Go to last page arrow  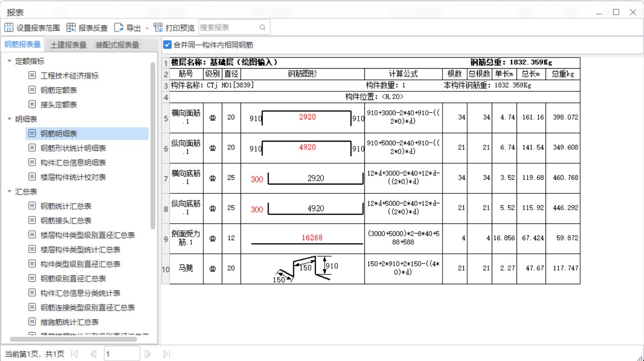pos(167,354)
